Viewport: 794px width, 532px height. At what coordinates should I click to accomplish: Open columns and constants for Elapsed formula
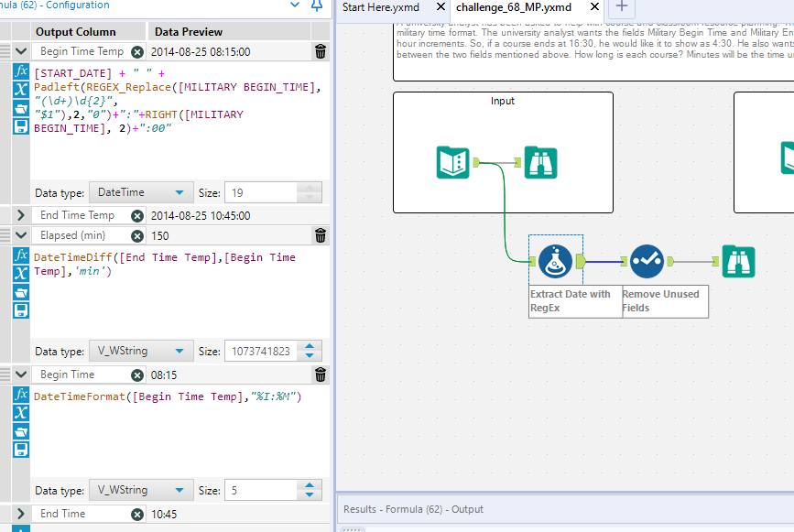tap(21, 273)
